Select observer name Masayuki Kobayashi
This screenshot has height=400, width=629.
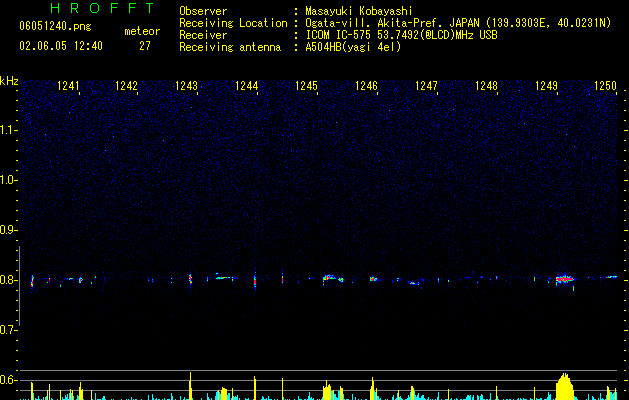[x=359, y=11]
